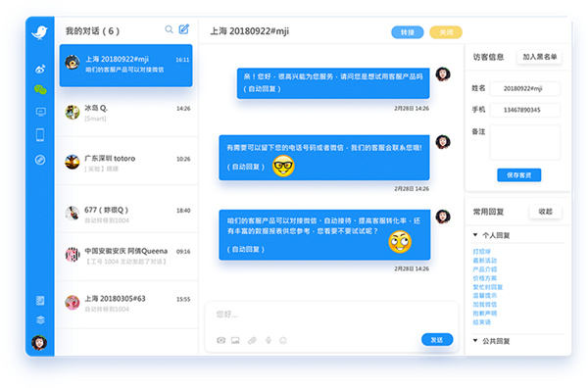Click the 备注 notes text field
The width and height of the screenshot is (588, 388).
pos(525,142)
